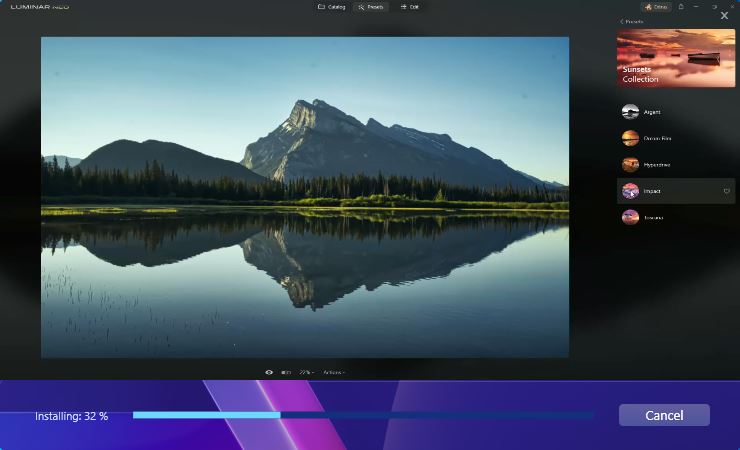The width and height of the screenshot is (740, 450).
Task: Go back to Presets list
Action: (631, 22)
